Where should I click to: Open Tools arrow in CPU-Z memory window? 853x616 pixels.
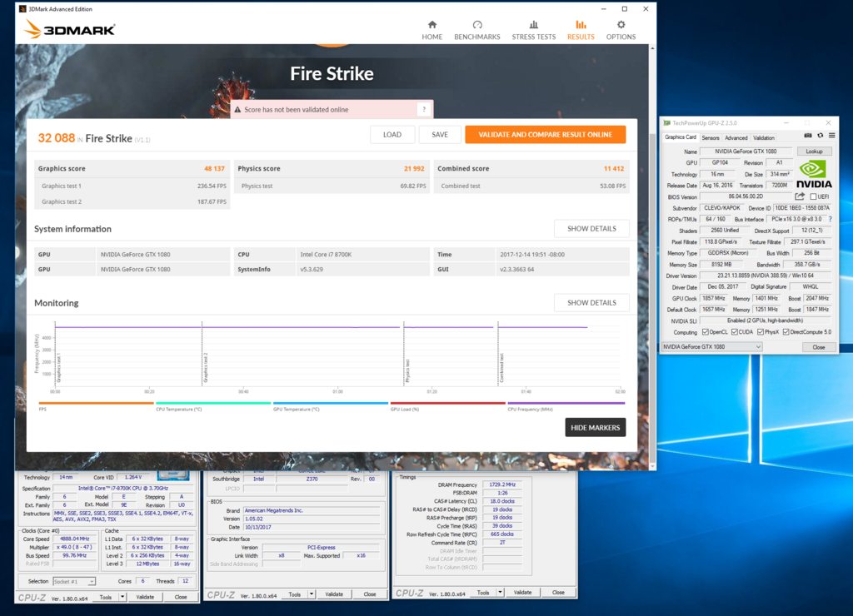coord(500,592)
